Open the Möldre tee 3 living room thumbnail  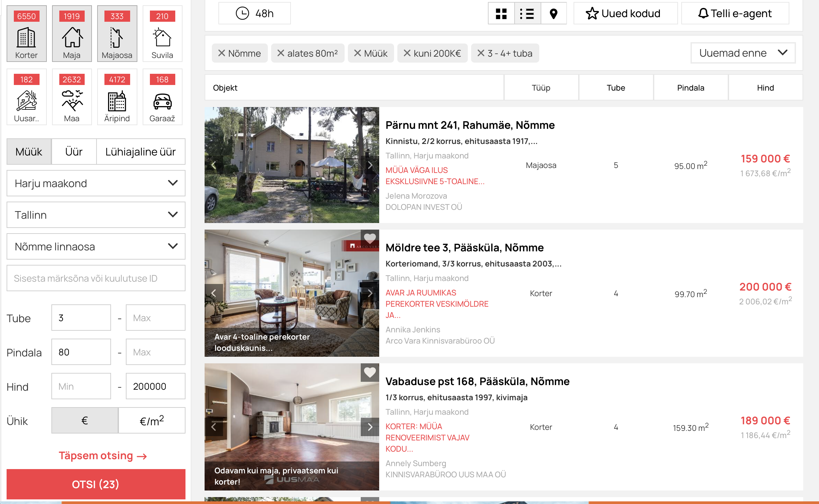292,293
